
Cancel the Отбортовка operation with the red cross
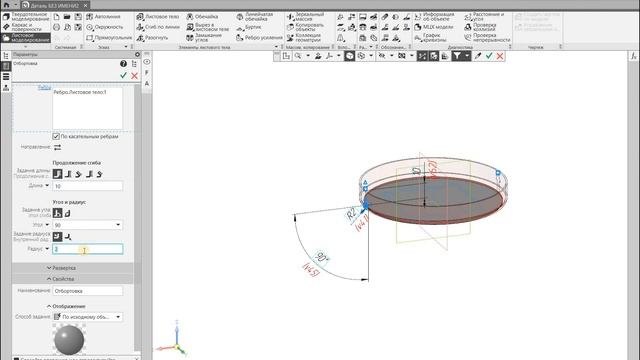(x=134, y=76)
